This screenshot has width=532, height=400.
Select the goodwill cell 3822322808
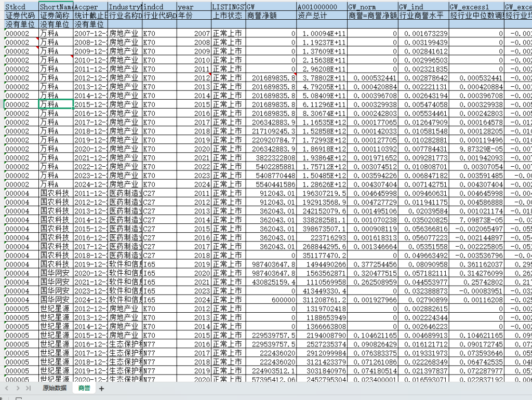click(271, 157)
